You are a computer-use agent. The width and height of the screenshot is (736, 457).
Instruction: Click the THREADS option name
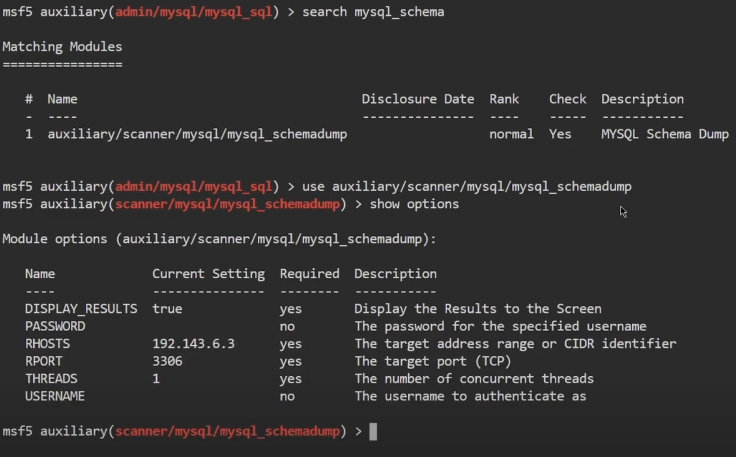point(51,379)
